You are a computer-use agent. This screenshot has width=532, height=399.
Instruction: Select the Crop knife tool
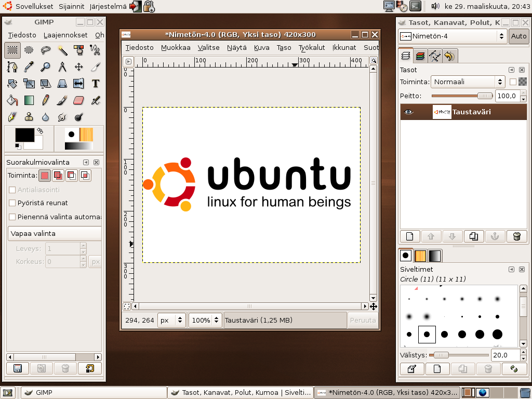point(96,67)
